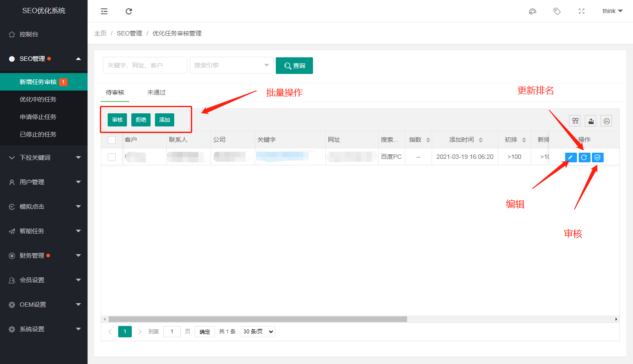This screenshot has height=364, width=633.
Task: Open the 搜索引擎 dropdown
Action: click(x=232, y=65)
